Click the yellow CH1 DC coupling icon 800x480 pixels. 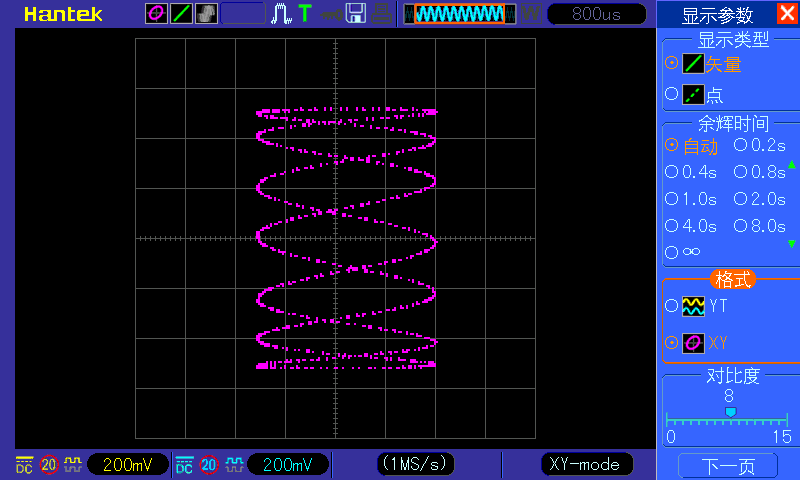click(x=24, y=465)
